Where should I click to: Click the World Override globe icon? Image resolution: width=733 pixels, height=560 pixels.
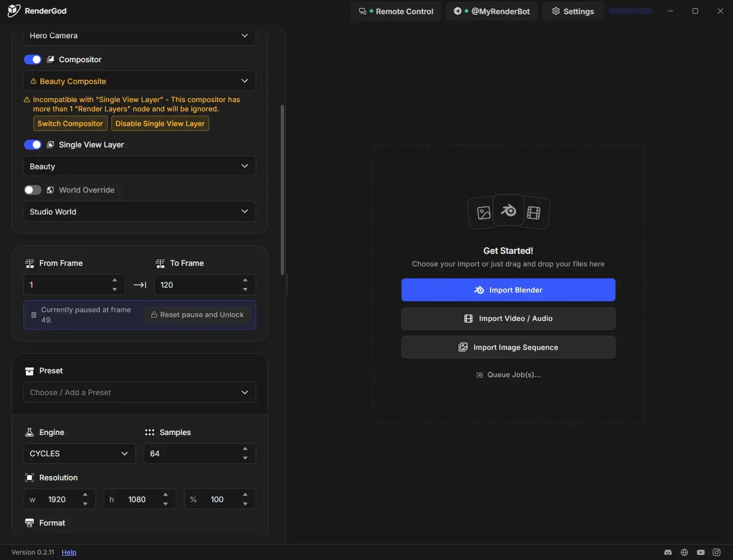pos(50,190)
